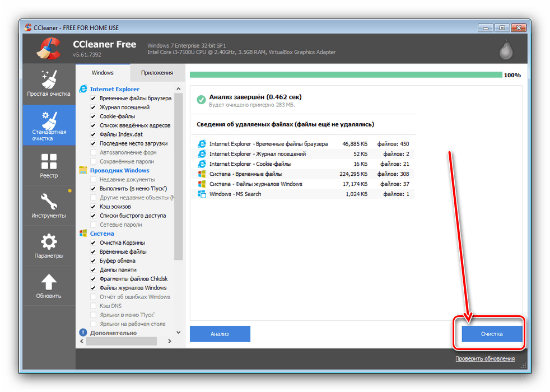Screen dimensions: 550x392
Task: Enable Ярлыки на рабочем столе checkbox
Action: coord(94,324)
